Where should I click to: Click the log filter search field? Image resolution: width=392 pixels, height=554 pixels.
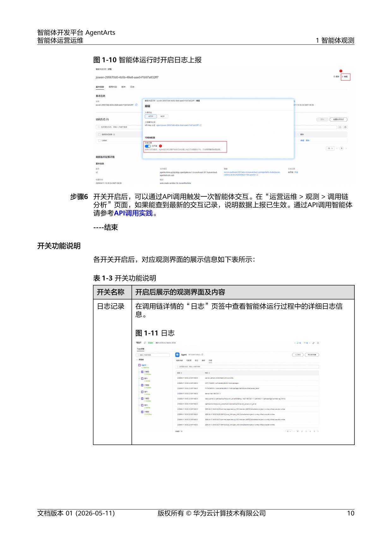click(247, 367)
